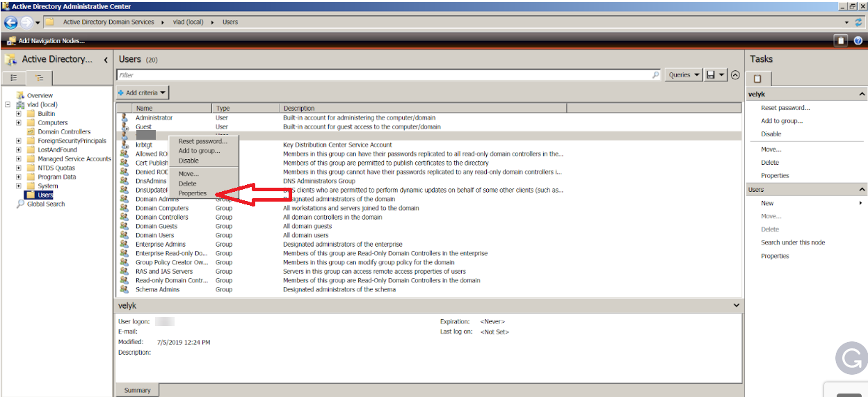This screenshot has height=397, width=868.
Task: Choose Reset password in context menu
Action: point(202,141)
